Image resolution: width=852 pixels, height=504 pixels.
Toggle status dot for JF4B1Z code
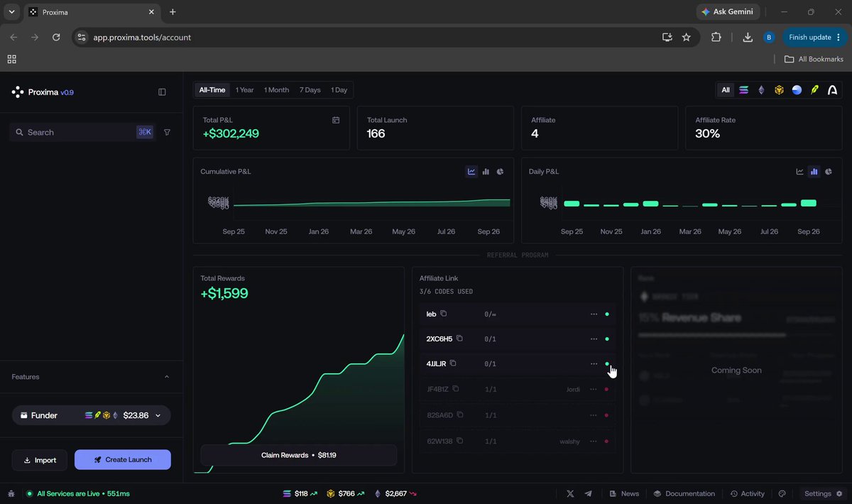(606, 389)
